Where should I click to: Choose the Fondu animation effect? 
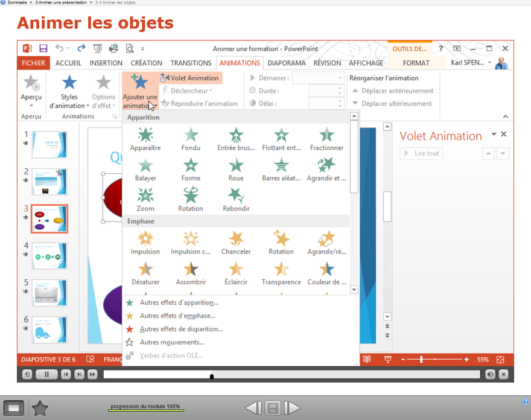tap(191, 138)
